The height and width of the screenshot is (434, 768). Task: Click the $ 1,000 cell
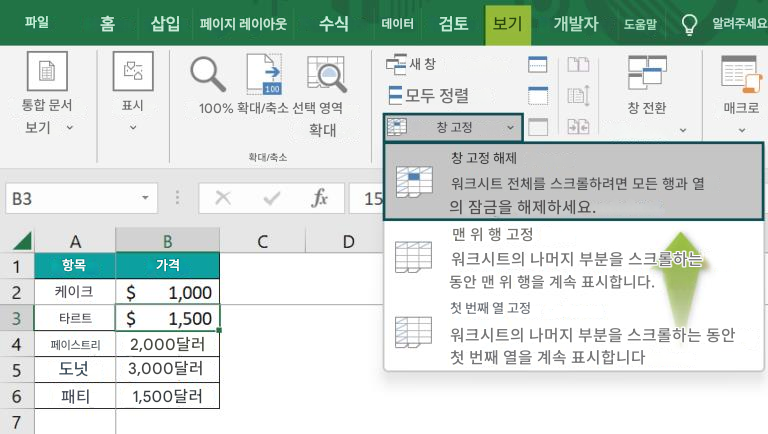click(168, 292)
